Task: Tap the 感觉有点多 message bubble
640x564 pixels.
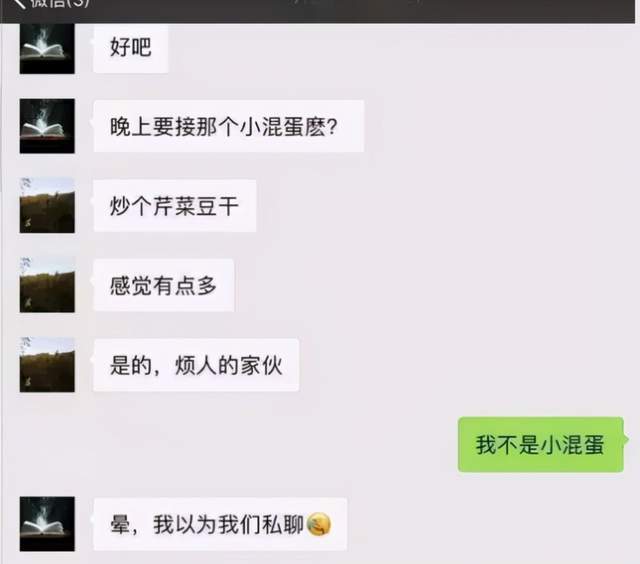Action: [164, 285]
